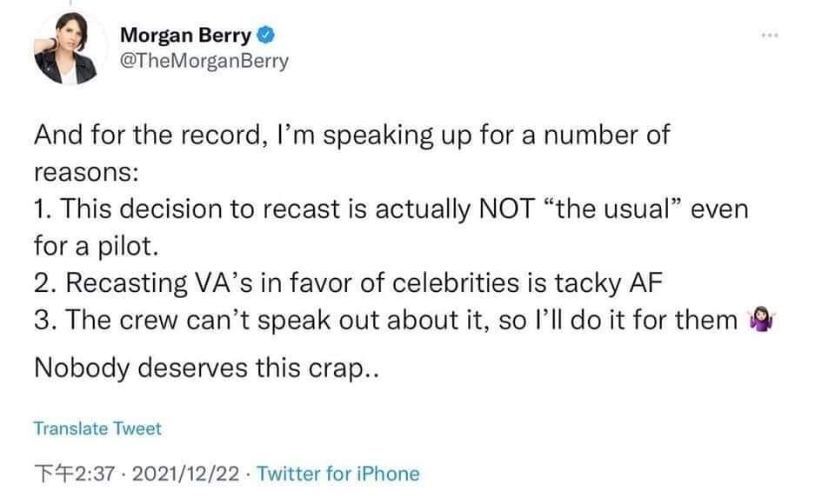Click the blue verified badge icon
The width and height of the screenshot is (835, 504).
coord(266,35)
